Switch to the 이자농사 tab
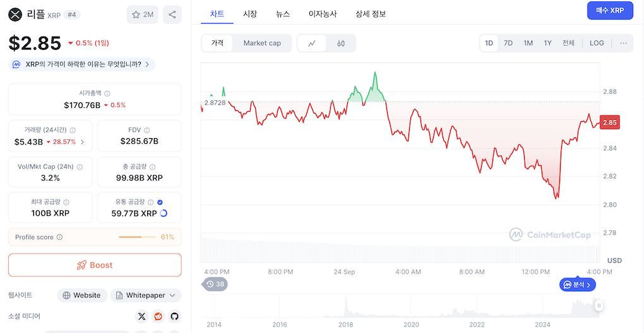Image resolution: width=644 pixels, height=333 pixels. click(323, 13)
